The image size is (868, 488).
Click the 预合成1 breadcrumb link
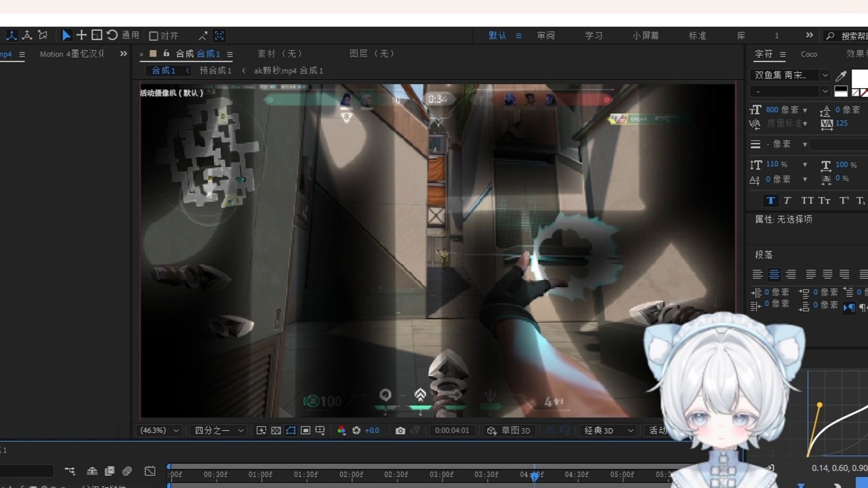pos(216,70)
